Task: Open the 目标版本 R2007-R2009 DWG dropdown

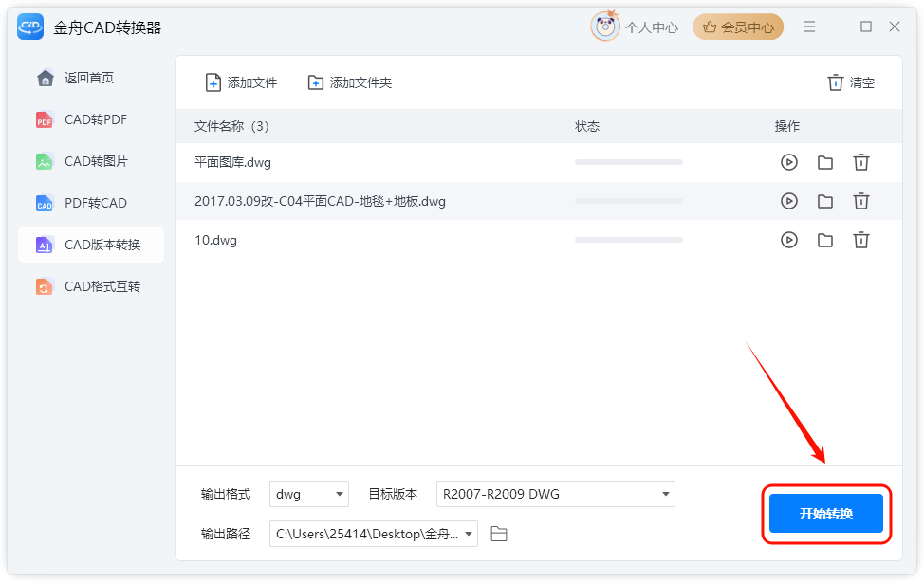Action: pos(556,494)
